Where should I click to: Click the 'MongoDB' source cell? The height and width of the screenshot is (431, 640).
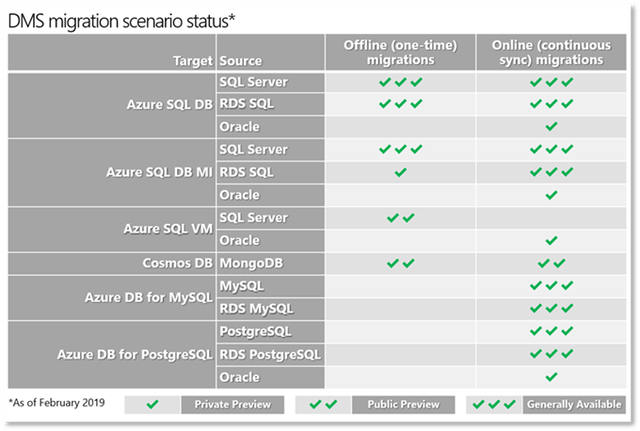coord(271,263)
